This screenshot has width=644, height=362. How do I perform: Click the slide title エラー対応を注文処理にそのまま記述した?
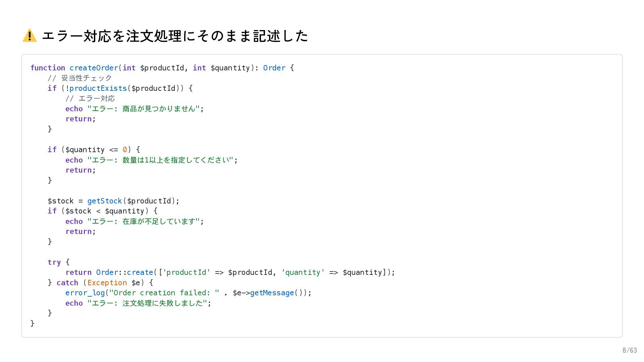[175, 36]
